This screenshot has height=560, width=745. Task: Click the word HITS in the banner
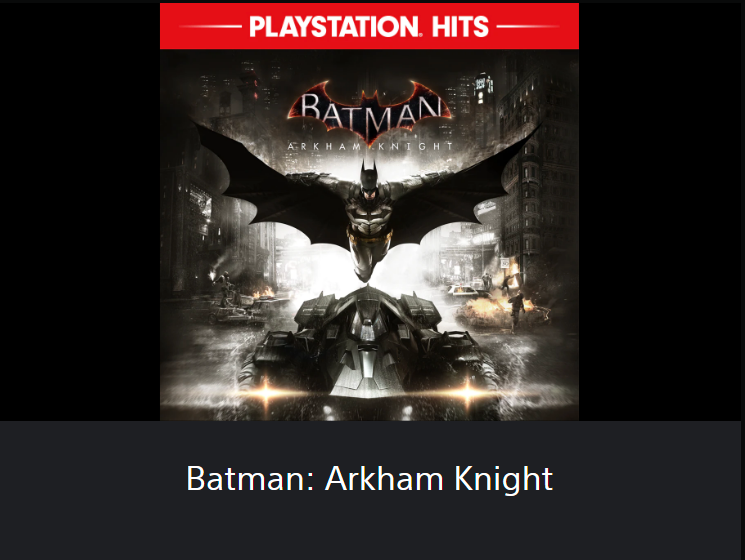(460, 27)
